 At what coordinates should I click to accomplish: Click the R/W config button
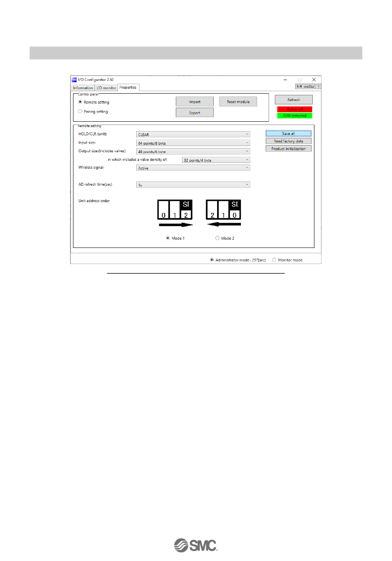click(305, 87)
